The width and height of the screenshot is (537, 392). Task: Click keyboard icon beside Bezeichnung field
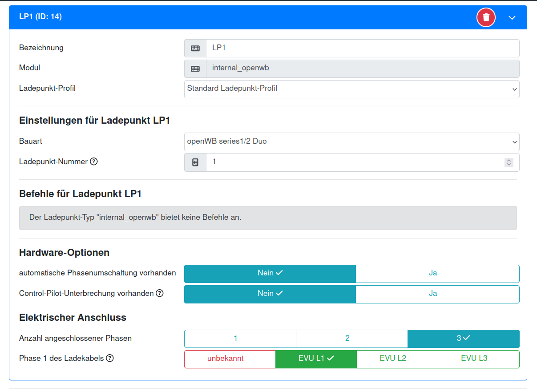[195, 48]
